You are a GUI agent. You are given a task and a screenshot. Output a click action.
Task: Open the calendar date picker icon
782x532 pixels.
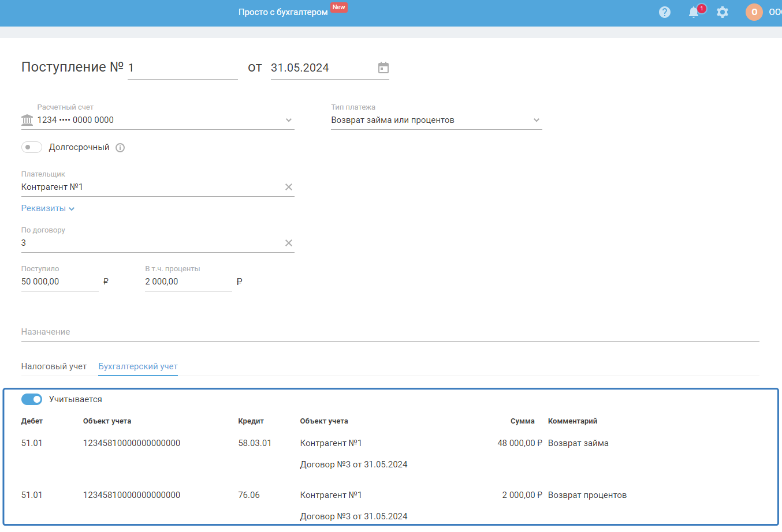click(x=383, y=68)
